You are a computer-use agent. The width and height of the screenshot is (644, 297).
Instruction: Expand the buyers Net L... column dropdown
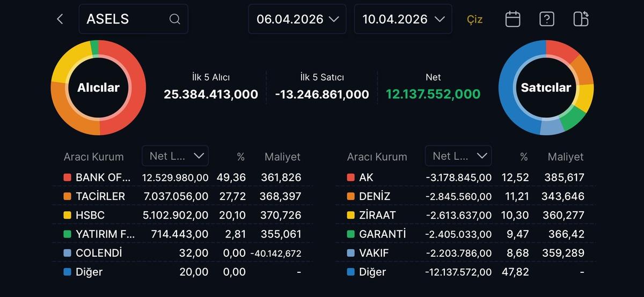click(175, 156)
